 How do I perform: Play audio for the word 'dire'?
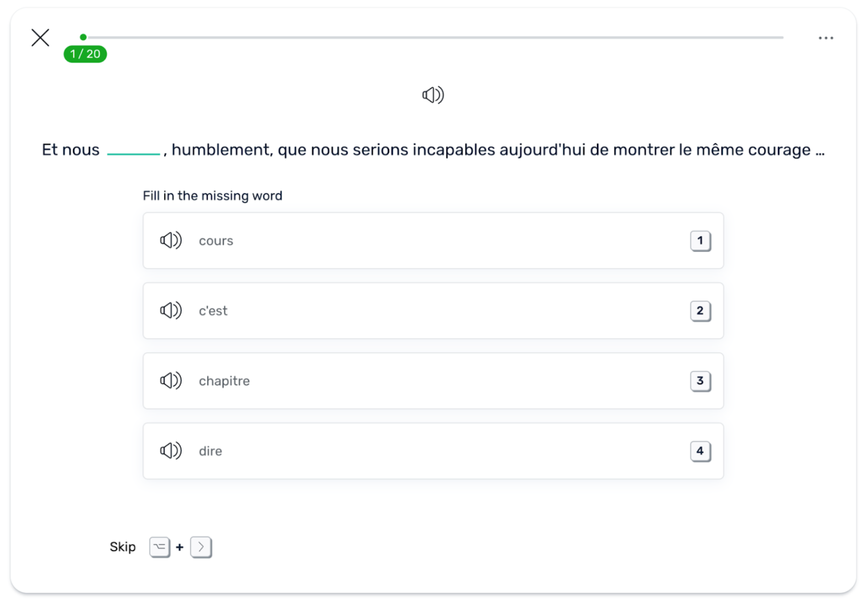coord(171,451)
